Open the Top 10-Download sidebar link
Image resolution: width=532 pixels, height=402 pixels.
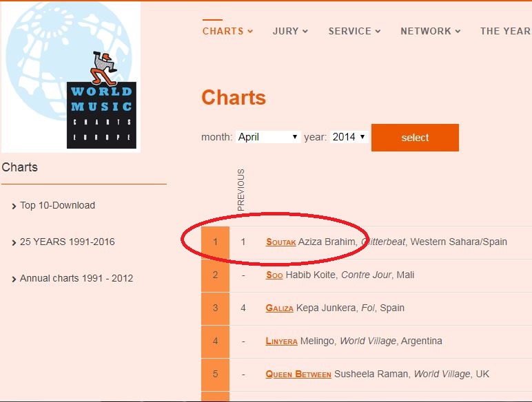pos(57,205)
